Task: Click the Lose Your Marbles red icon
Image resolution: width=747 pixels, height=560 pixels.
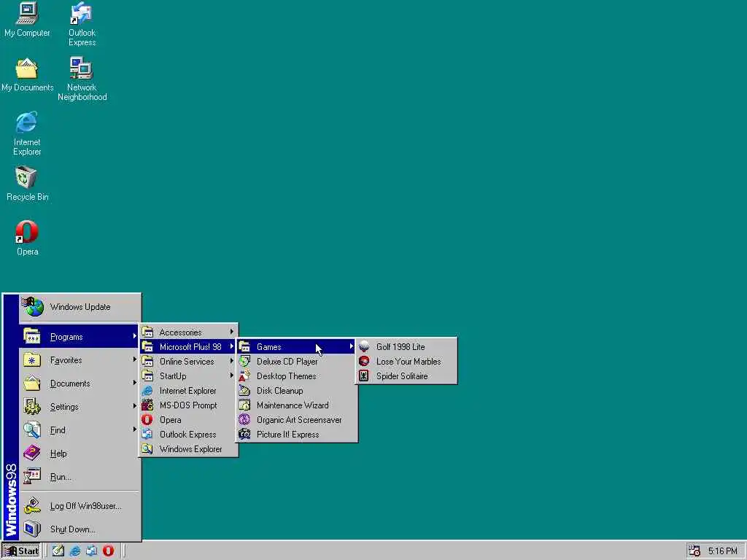Action: coord(364,362)
